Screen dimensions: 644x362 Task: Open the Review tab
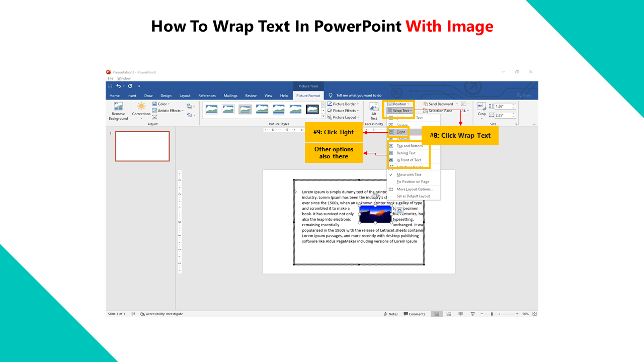(251, 96)
